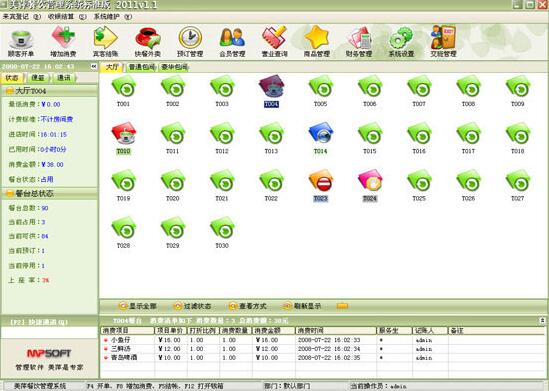Screen dimensions: 549x391
Task: Select the 小鱼仔 consumption row
Action: click(x=322, y=340)
